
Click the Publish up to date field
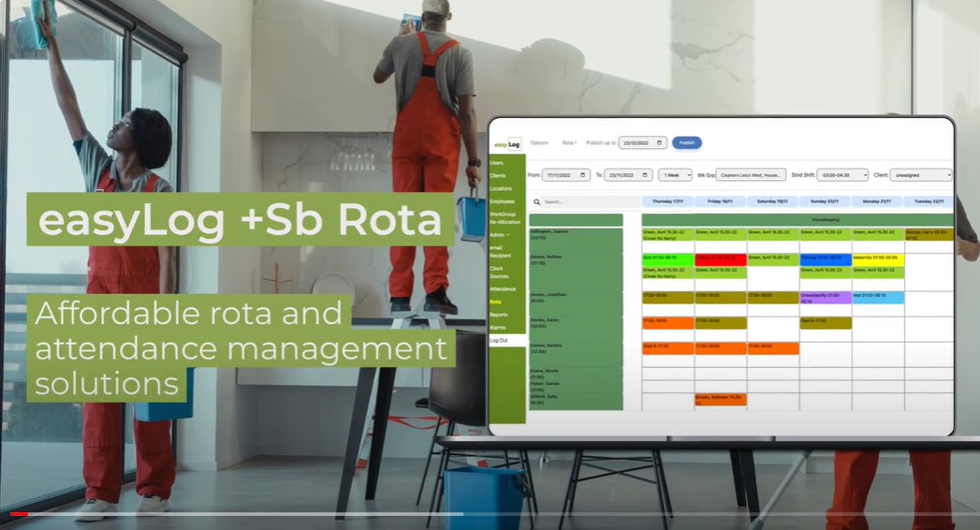[642, 143]
